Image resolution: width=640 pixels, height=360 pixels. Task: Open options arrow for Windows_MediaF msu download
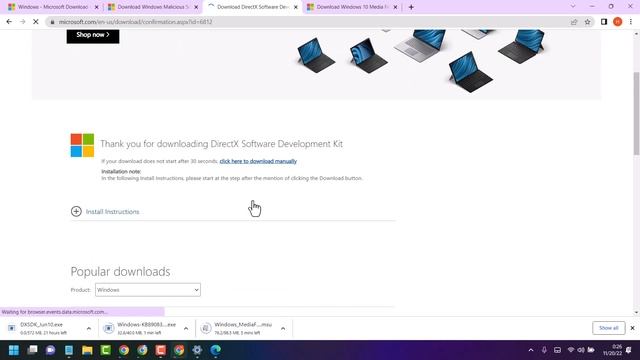point(283,328)
